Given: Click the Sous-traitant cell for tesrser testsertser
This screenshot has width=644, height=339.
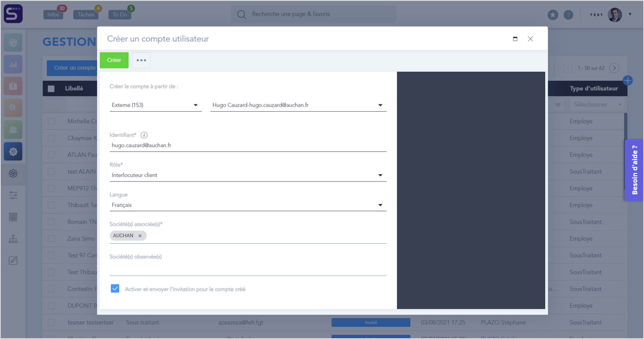Looking at the screenshot, I should (x=143, y=323).
